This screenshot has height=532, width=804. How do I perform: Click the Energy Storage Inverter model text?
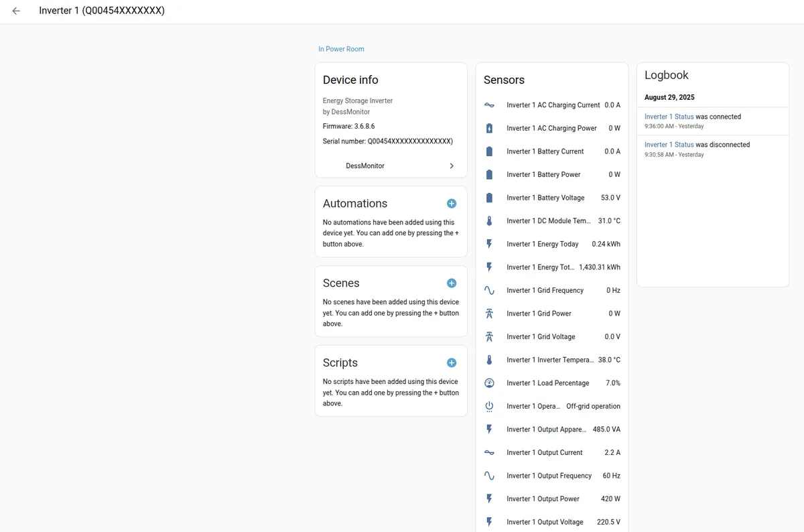point(358,101)
